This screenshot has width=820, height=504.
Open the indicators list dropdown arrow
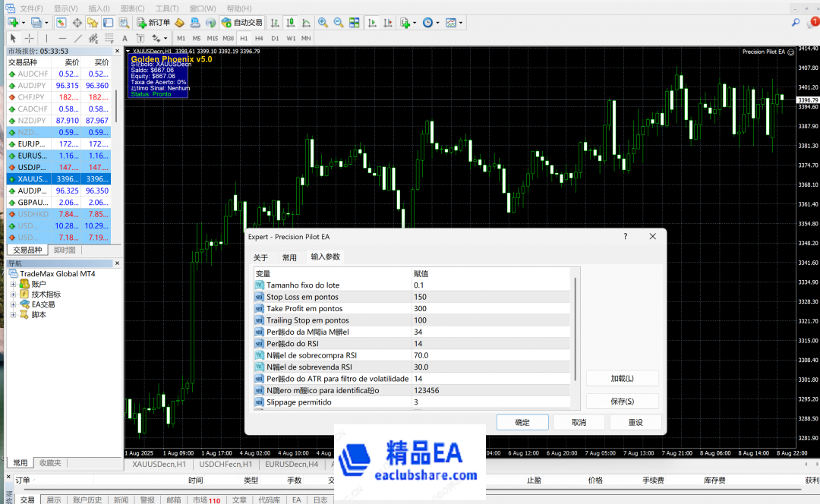(415, 23)
